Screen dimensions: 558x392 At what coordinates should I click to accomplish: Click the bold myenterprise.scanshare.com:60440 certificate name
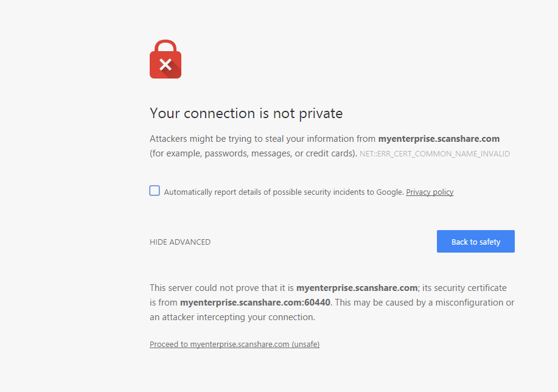(255, 303)
